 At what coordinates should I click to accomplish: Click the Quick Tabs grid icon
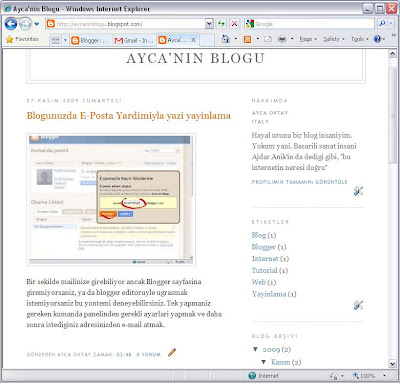[56, 40]
